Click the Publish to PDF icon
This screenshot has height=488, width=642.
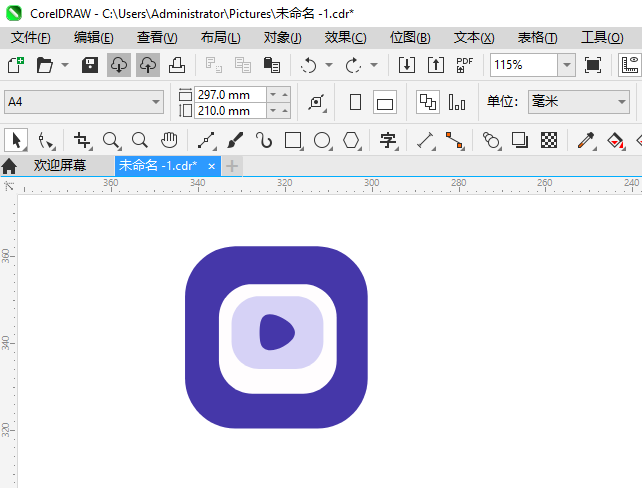click(x=464, y=65)
